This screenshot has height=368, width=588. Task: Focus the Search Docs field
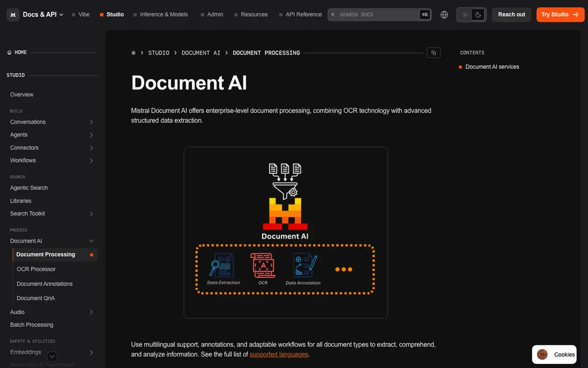380,15
